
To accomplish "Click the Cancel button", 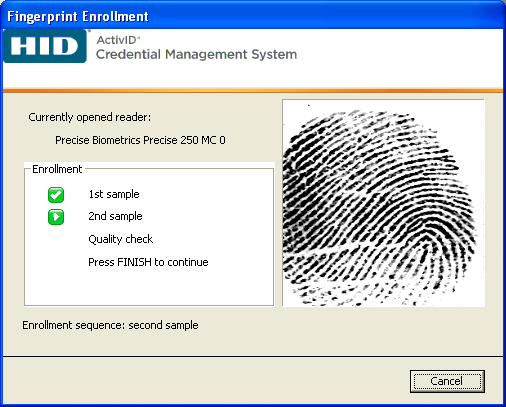I will pyautogui.click(x=447, y=381).
